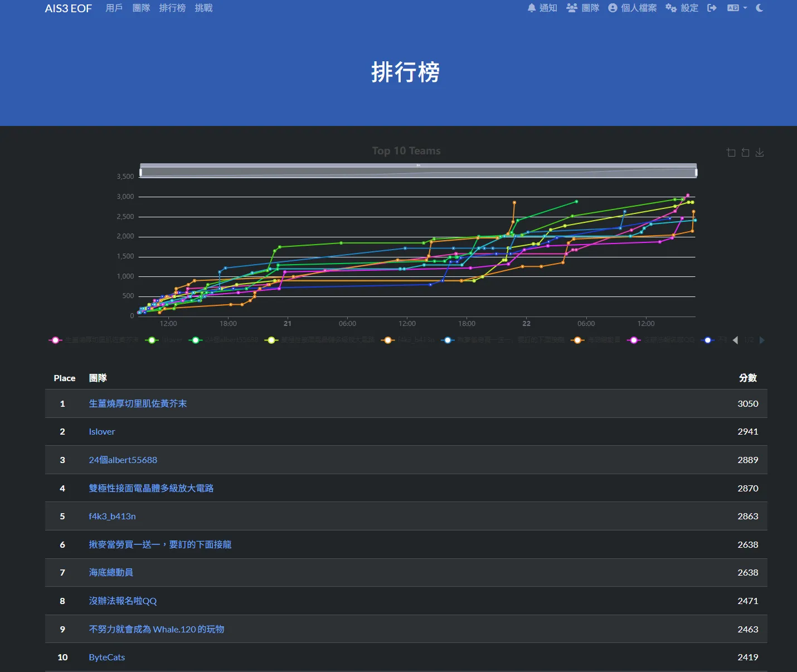Viewport: 797px width, 672px height.
Task: Click the chart data zoom slider bar
Action: coord(418,172)
